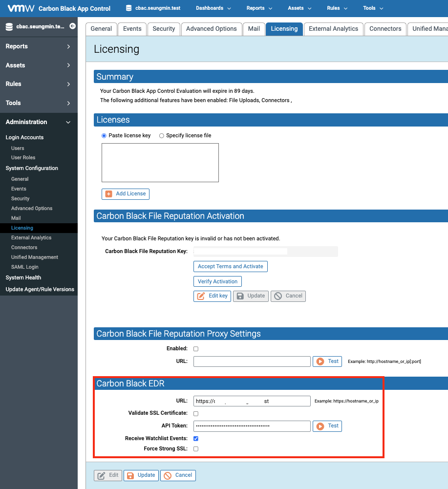
Task: Click the EDR API Token field
Action: point(252,426)
